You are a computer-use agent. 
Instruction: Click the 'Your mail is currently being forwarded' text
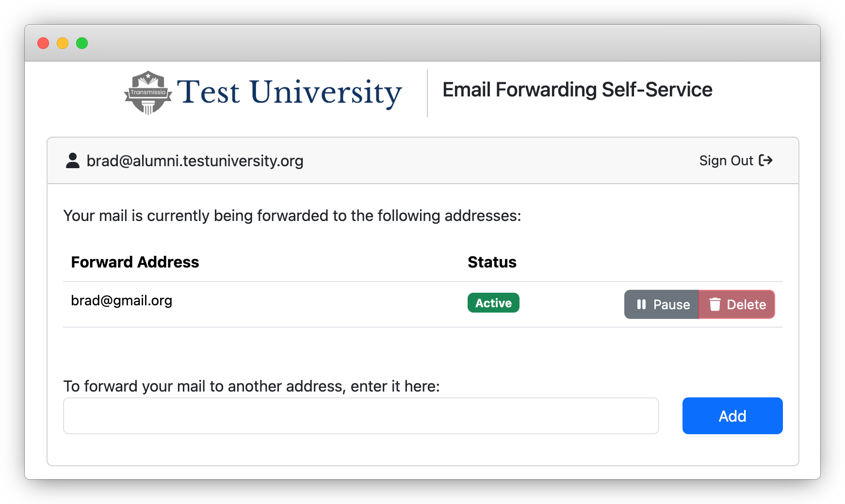[x=292, y=216]
